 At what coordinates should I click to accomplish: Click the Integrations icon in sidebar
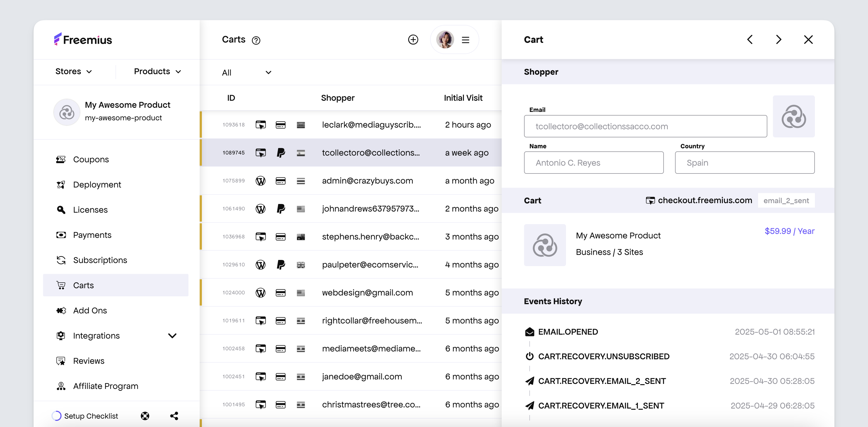pyautogui.click(x=61, y=335)
